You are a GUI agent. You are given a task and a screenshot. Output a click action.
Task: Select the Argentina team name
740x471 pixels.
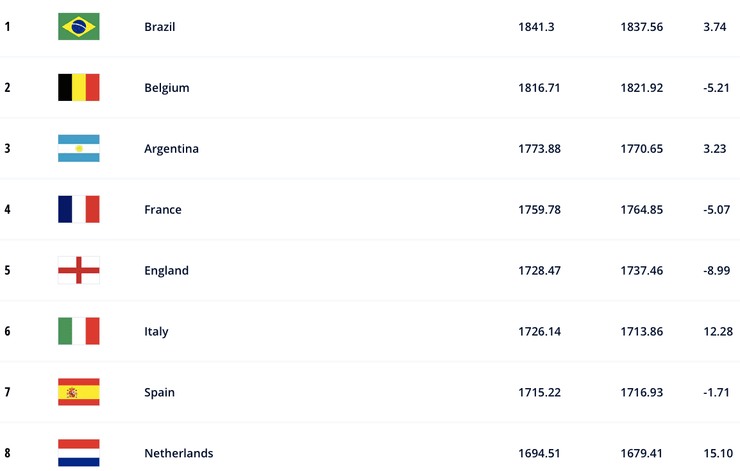tap(171, 149)
